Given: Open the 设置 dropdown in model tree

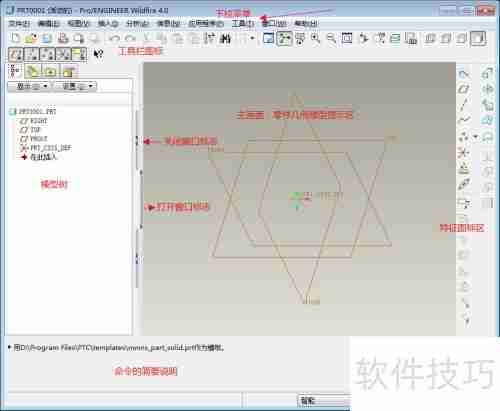Looking at the screenshot, I should tap(75, 86).
